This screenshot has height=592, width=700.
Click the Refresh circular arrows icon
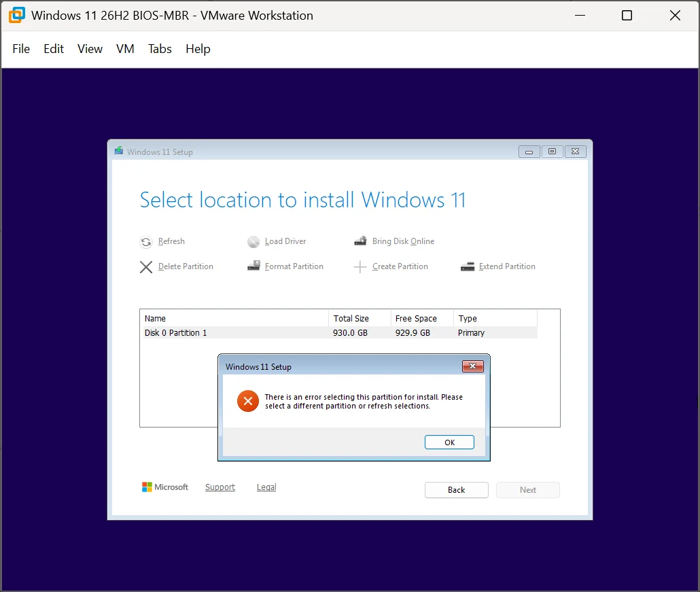coord(146,242)
